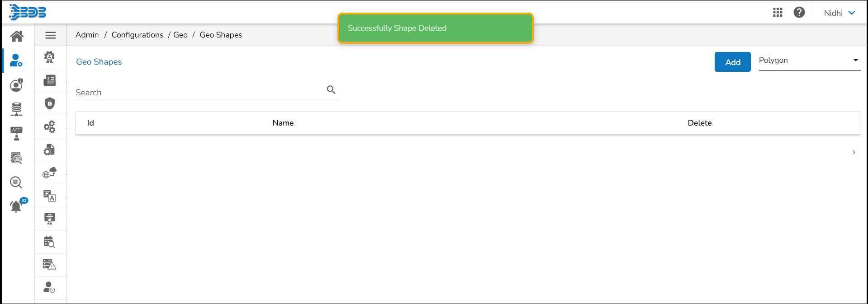This screenshot has width=868, height=304.
Task: Open the user history clock icon
Action: point(50,287)
